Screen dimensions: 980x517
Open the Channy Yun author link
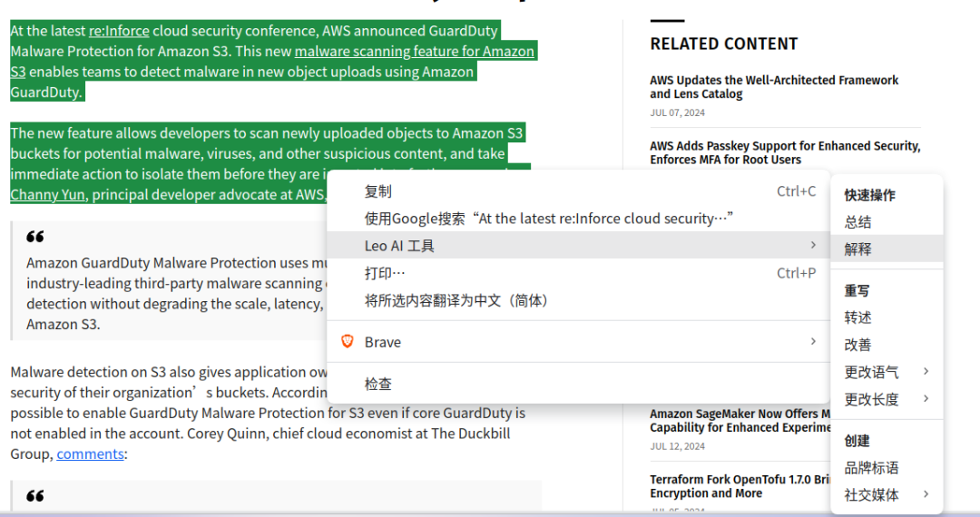(x=49, y=194)
